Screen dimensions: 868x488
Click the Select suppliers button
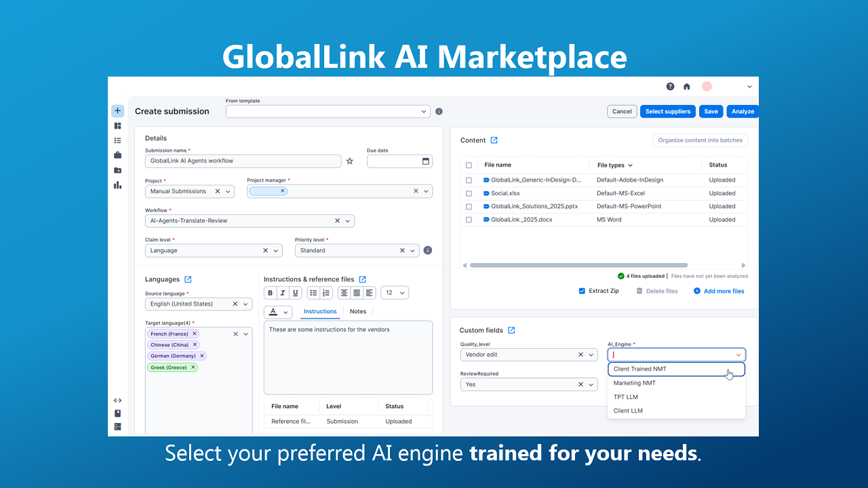pyautogui.click(x=668, y=111)
